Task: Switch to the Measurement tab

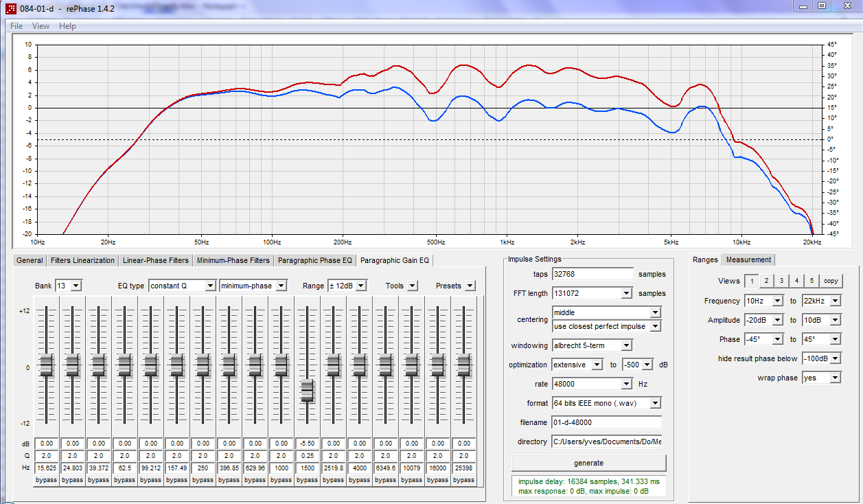Action: (749, 260)
